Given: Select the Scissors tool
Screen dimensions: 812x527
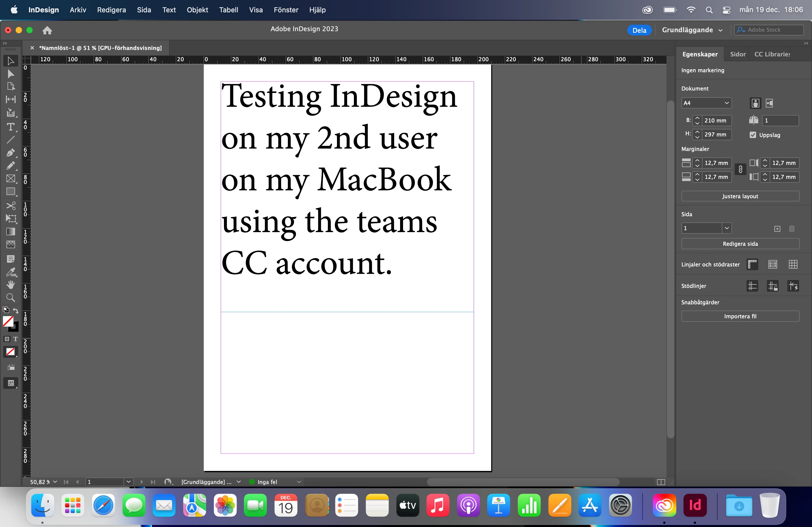Looking at the screenshot, I should [10, 205].
